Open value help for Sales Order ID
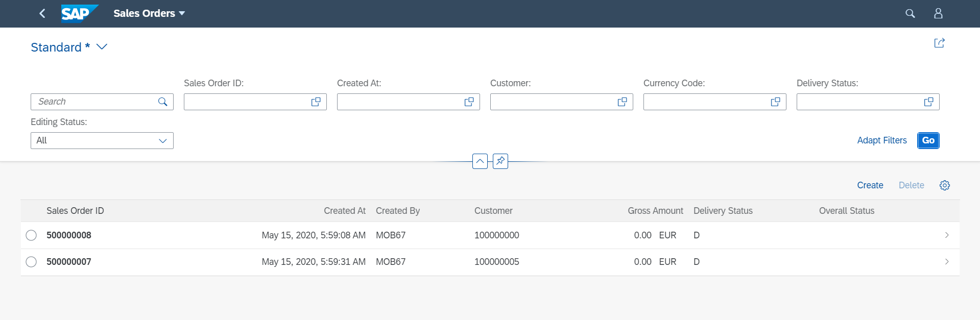The width and height of the screenshot is (980, 320). (x=316, y=102)
